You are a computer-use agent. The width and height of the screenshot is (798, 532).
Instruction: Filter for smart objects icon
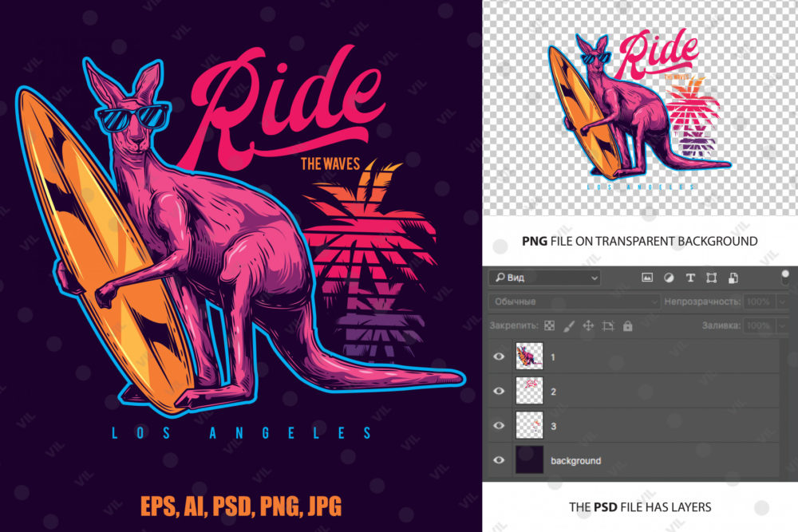click(733, 278)
